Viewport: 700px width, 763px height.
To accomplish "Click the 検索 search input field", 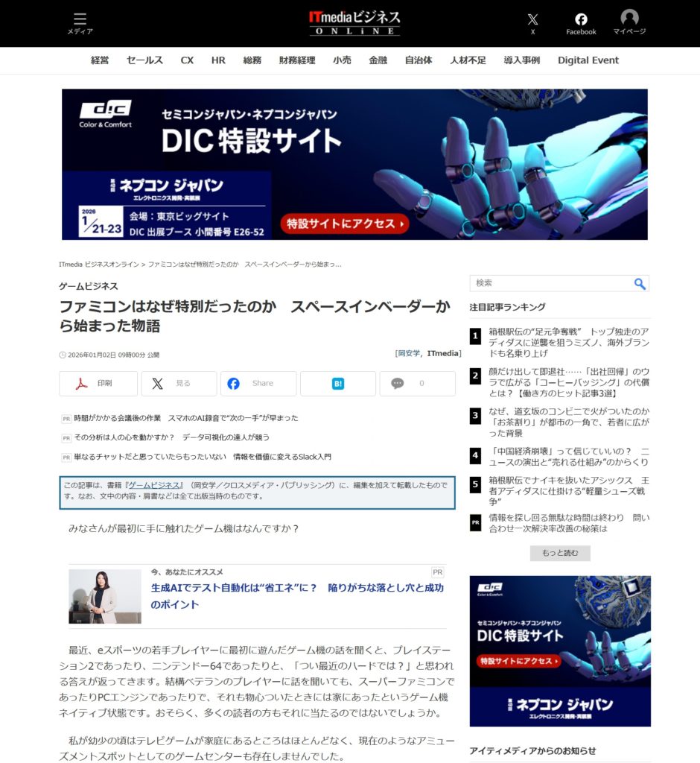I will (x=551, y=283).
